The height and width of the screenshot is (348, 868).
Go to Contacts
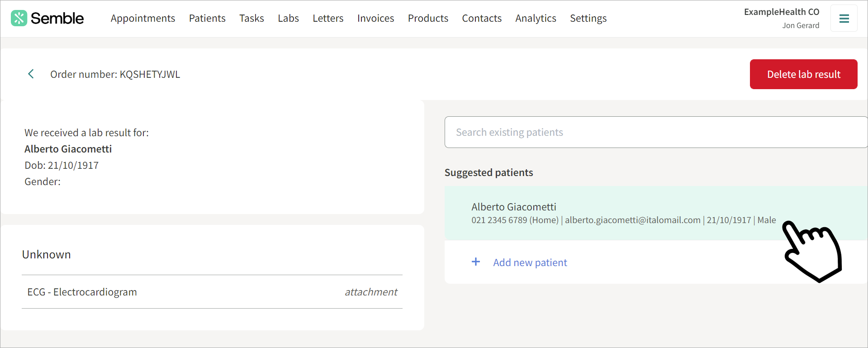pos(482,18)
